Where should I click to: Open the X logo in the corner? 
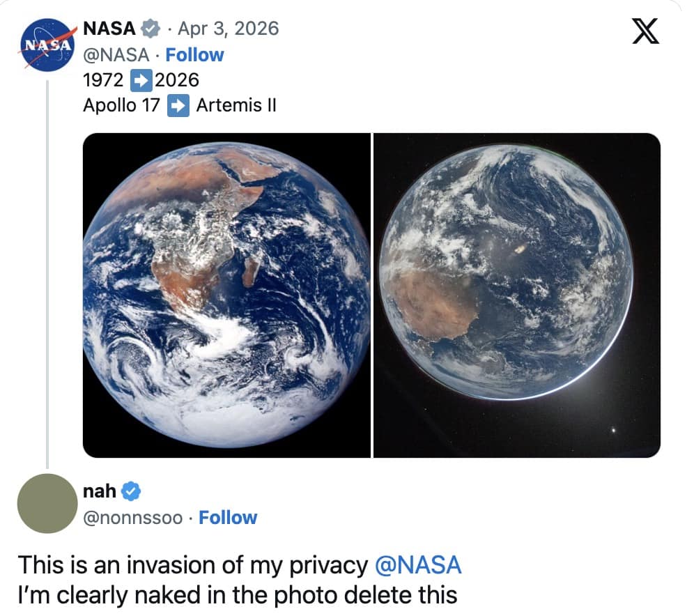(x=645, y=32)
